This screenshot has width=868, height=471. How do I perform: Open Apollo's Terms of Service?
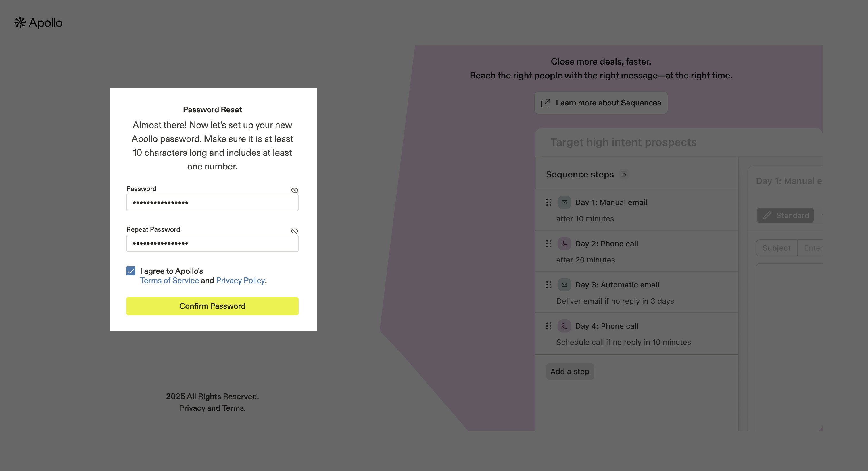169,280
